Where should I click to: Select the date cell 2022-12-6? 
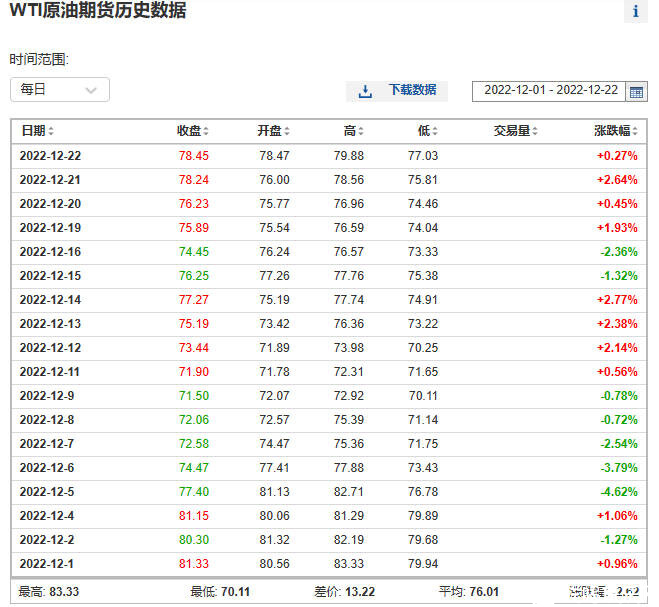point(47,467)
